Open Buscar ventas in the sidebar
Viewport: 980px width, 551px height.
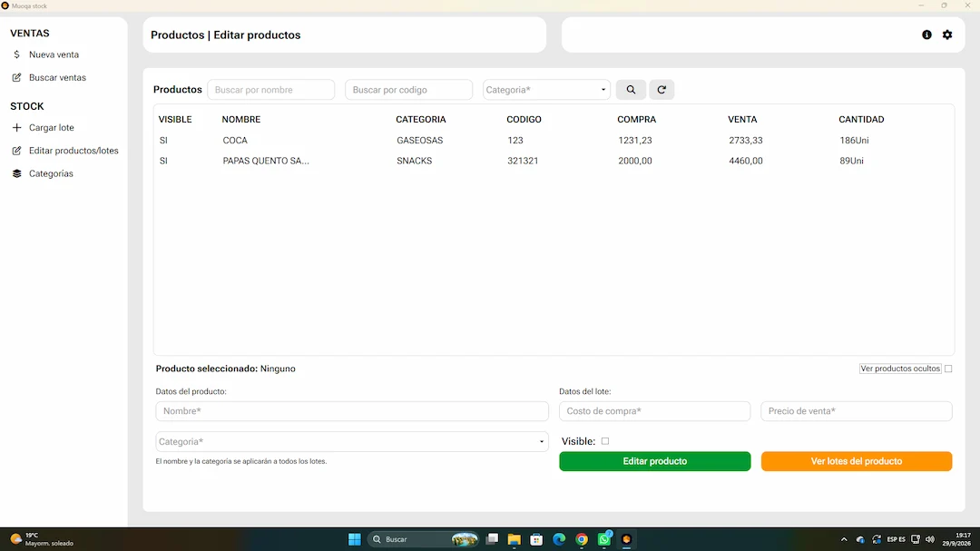click(x=57, y=77)
